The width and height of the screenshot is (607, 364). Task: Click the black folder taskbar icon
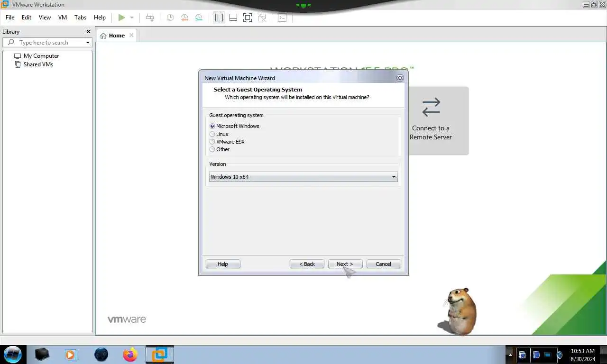coord(42,354)
